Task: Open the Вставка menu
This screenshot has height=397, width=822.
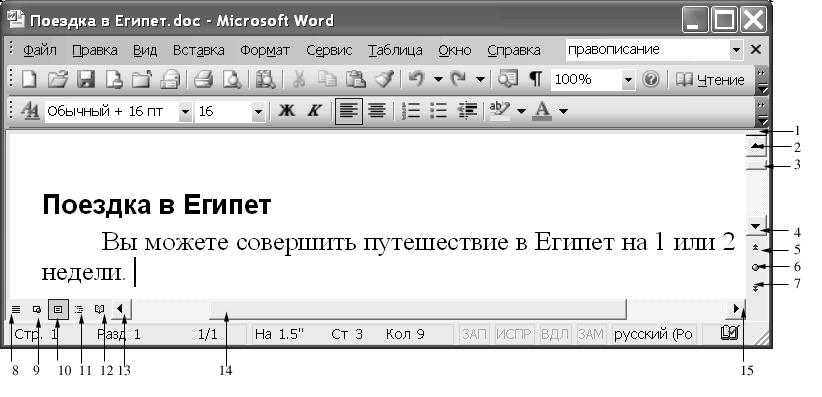Action: (199, 50)
